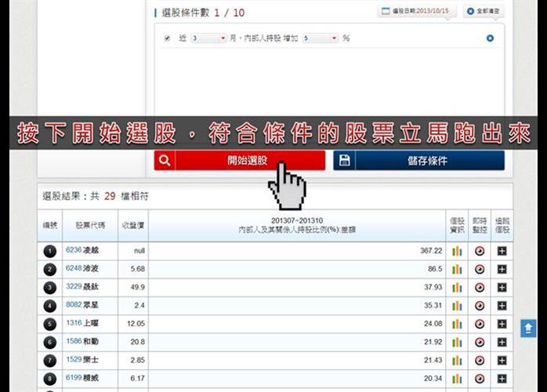547x392 pixels.
Task: Remove the condition with the blue circle icon
Action: pos(490,38)
